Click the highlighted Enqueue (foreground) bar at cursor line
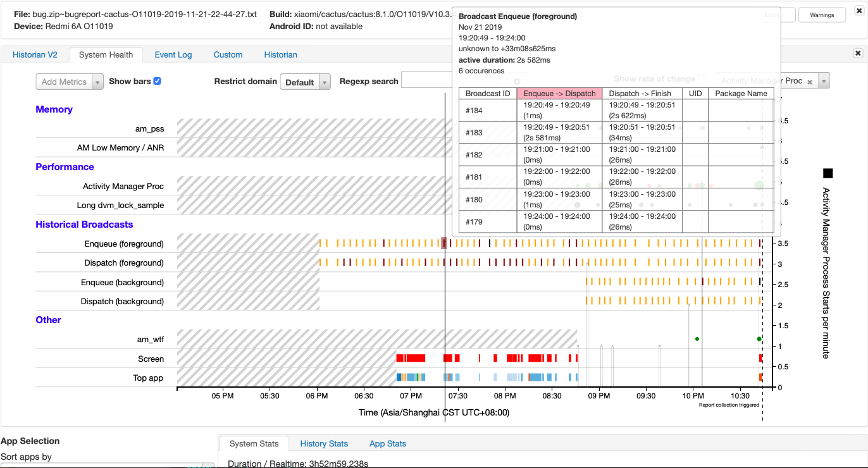The width and height of the screenshot is (868, 468). tap(443, 243)
